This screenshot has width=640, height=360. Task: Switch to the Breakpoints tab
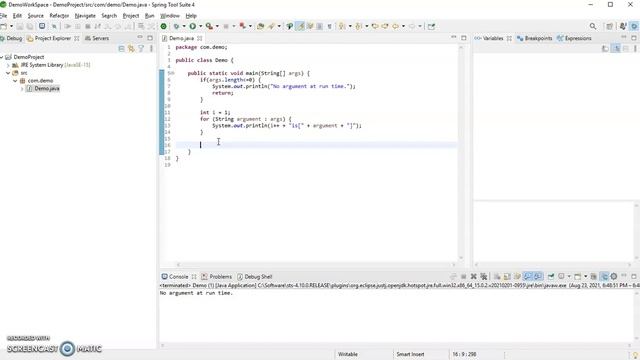534,38
